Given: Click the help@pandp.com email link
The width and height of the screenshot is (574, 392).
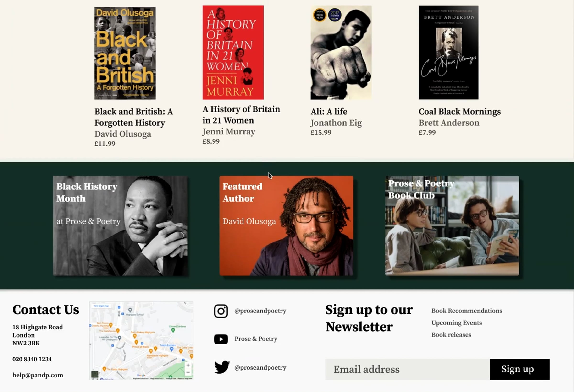Looking at the screenshot, I should [38, 375].
